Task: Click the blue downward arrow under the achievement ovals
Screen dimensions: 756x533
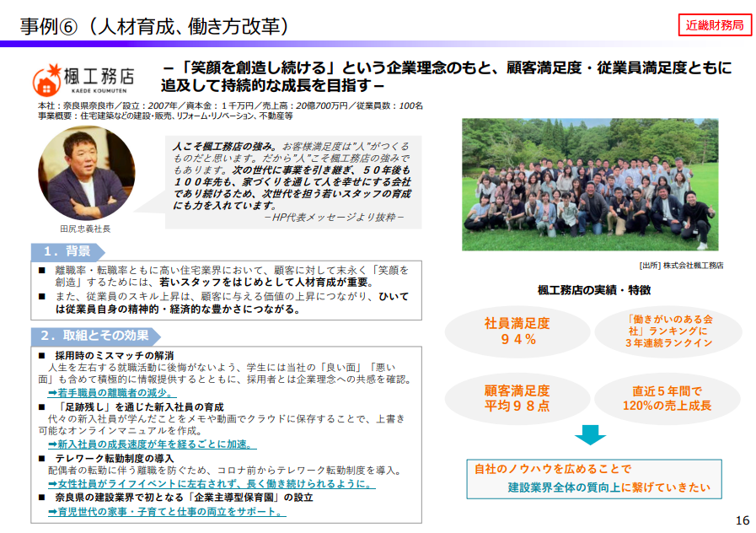Action: [590, 434]
